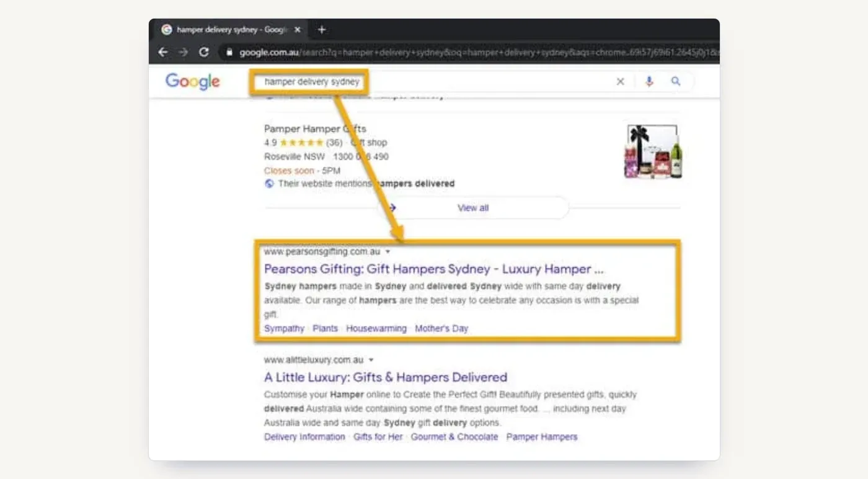Expand dropdown arrow next to pearsonsgifting.com.au
868x479 pixels.
tap(388, 252)
